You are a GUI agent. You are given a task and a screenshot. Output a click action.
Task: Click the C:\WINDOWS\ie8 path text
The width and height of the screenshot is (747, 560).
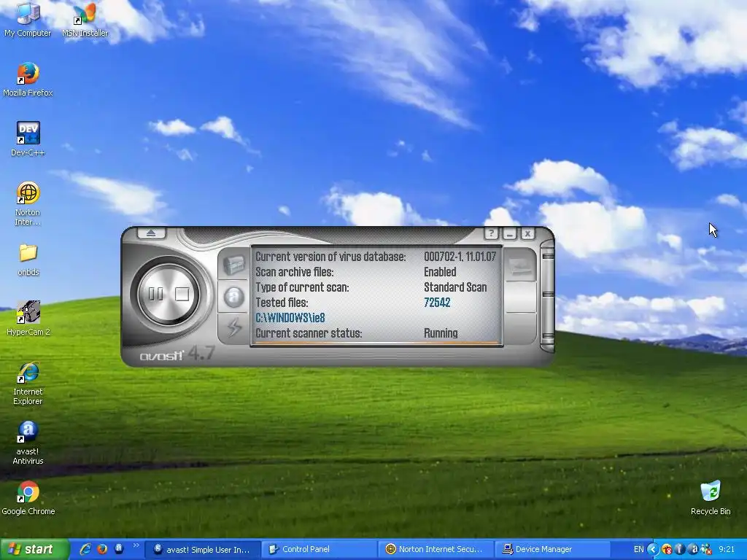[290, 318]
